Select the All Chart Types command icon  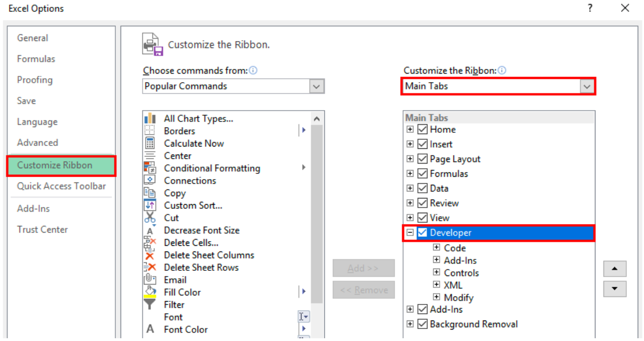pyautogui.click(x=150, y=119)
